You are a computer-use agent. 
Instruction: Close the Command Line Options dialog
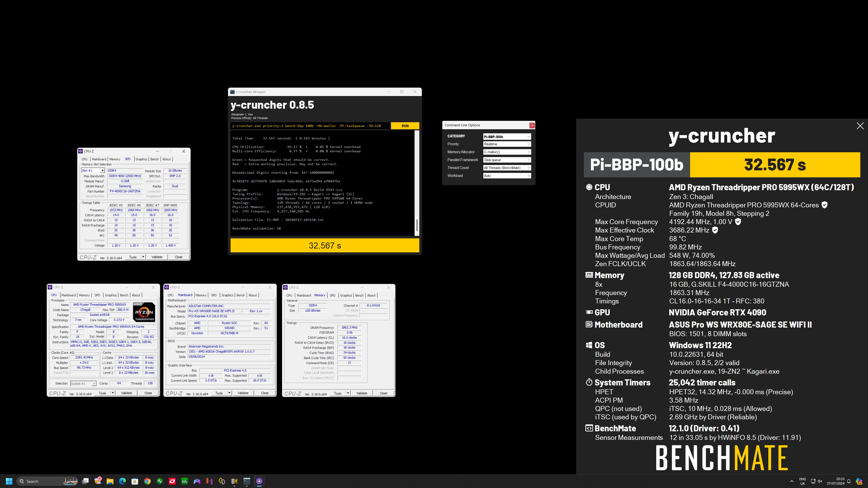click(532, 125)
